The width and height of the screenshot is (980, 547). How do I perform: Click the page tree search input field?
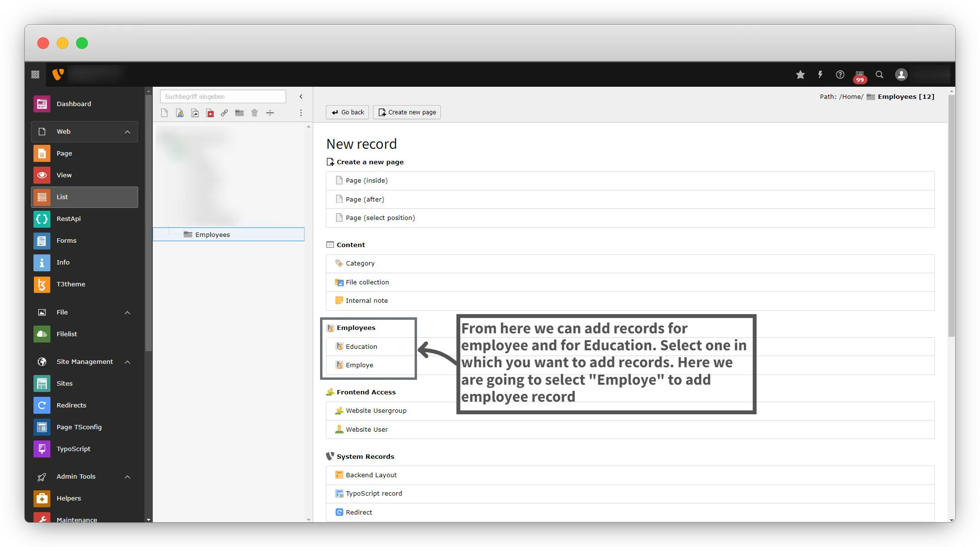click(x=223, y=96)
